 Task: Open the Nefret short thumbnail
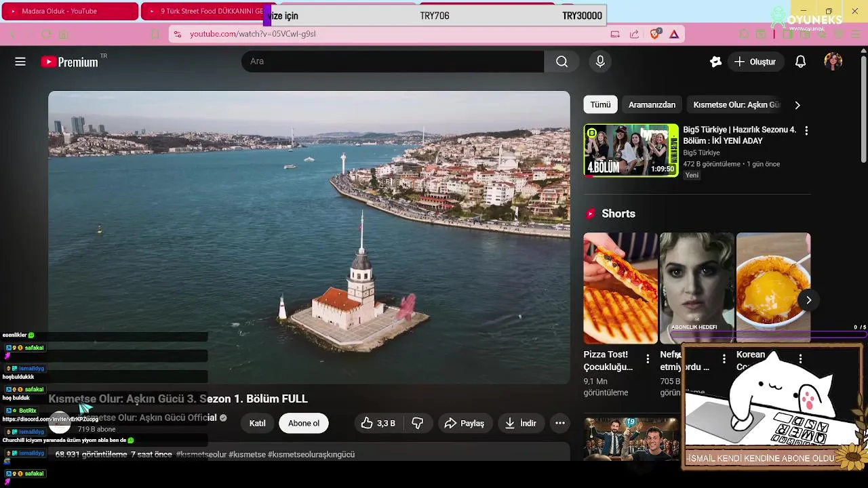point(697,288)
